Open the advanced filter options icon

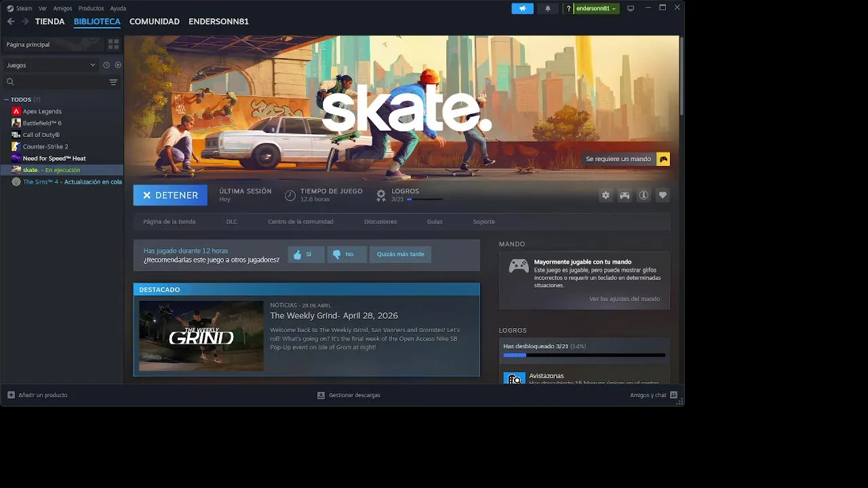[113, 82]
